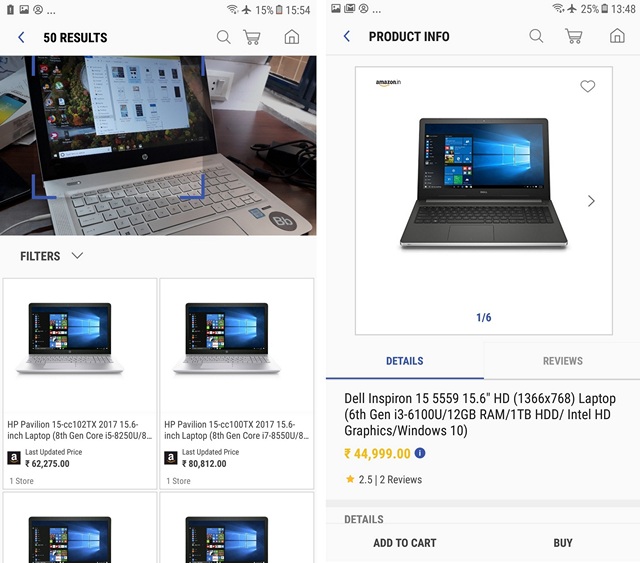Click the price info icon next to ₹44,999.00
640x563 pixels.
coord(420,453)
